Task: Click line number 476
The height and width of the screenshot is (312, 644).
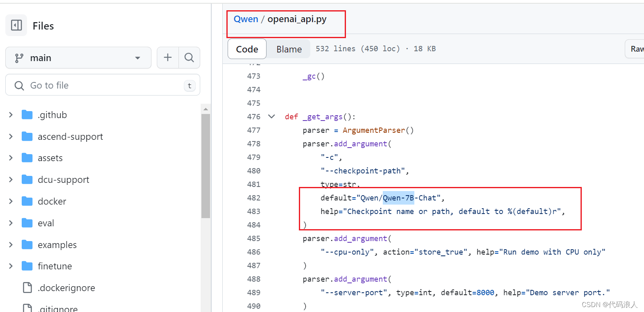Action: click(x=254, y=117)
